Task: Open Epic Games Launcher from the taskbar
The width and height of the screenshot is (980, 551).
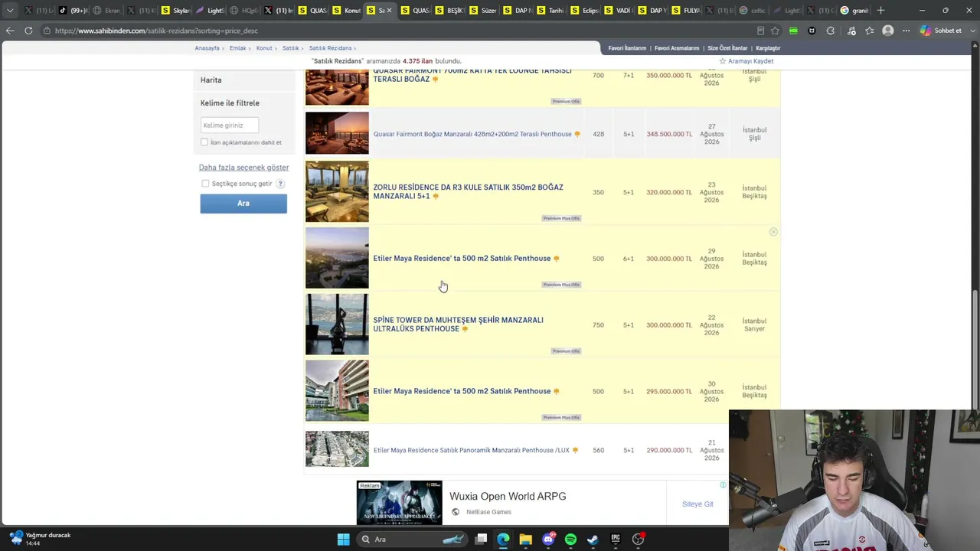Action: tap(616, 540)
